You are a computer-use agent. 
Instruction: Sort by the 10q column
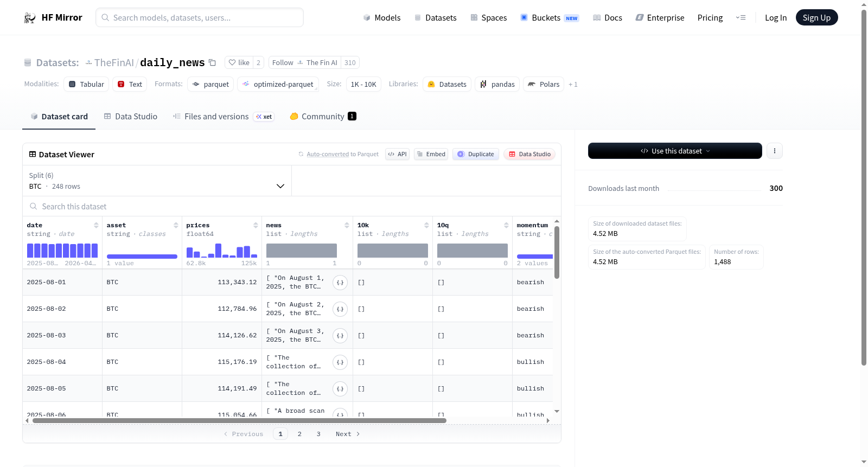pos(506,225)
